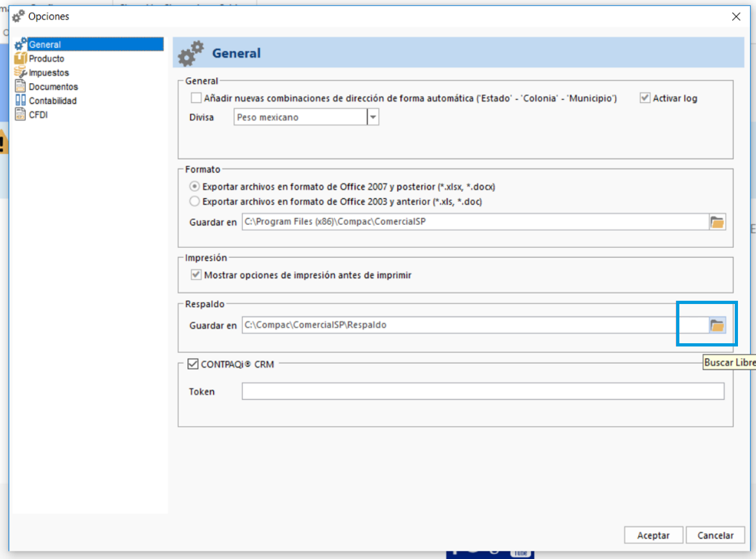Click the Respaldo path text field
Image resolution: width=756 pixels, height=559 pixels.
click(475, 325)
